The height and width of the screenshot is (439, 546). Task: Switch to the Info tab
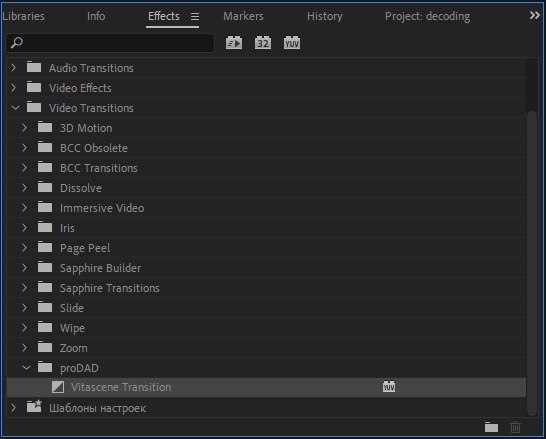96,16
